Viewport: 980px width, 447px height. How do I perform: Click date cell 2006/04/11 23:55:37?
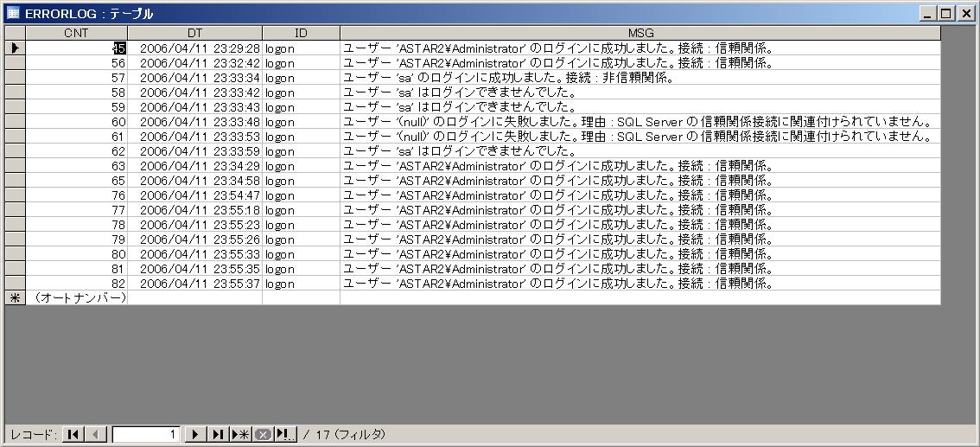click(195, 284)
